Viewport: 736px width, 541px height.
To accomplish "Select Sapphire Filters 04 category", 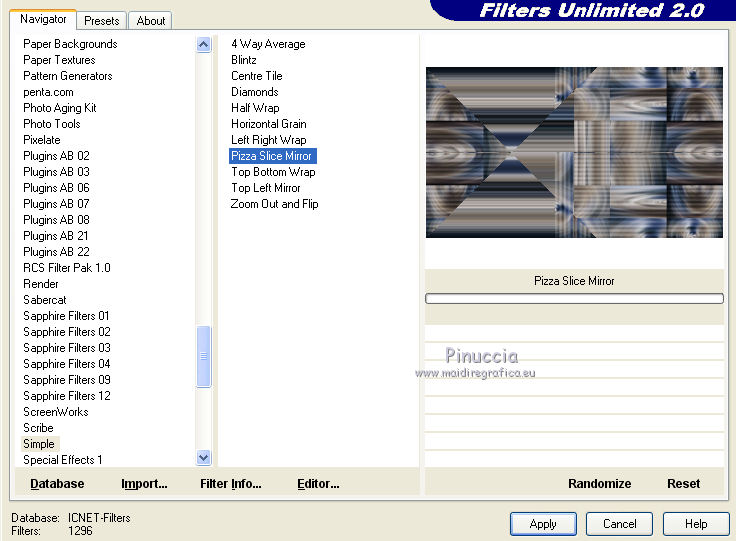I will pos(67,364).
